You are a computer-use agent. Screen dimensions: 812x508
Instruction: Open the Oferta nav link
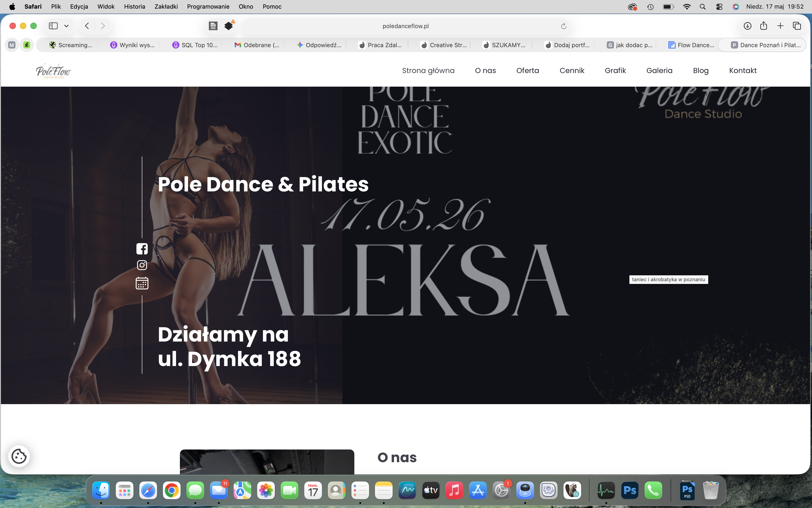pyautogui.click(x=527, y=71)
